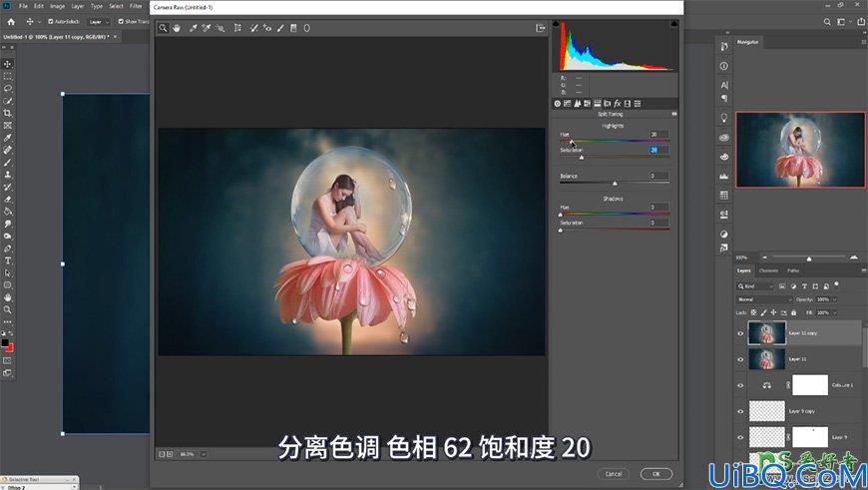Image resolution: width=868 pixels, height=490 pixels.
Task: Select the Zoom tool in Photoshop toolbar
Action: (x=8, y=309)
